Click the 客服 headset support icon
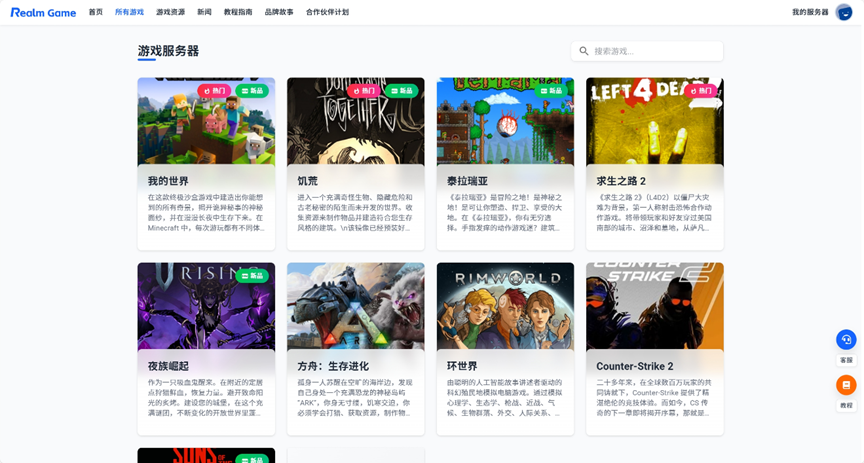 tap(846, 340)
